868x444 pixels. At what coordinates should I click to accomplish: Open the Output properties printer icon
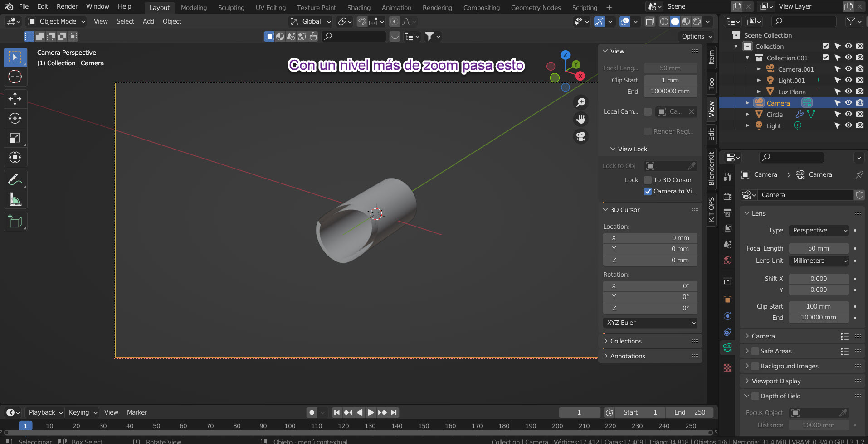tap(728, 212)
